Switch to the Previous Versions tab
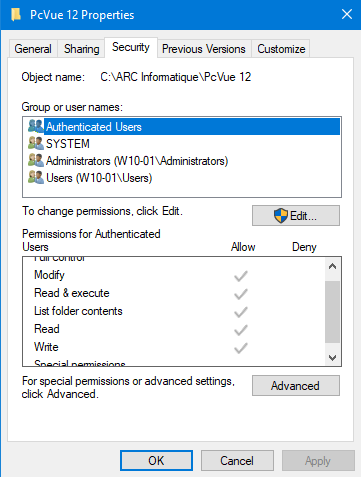The height and width of the screenshot is (477, 361). (204, 49)
